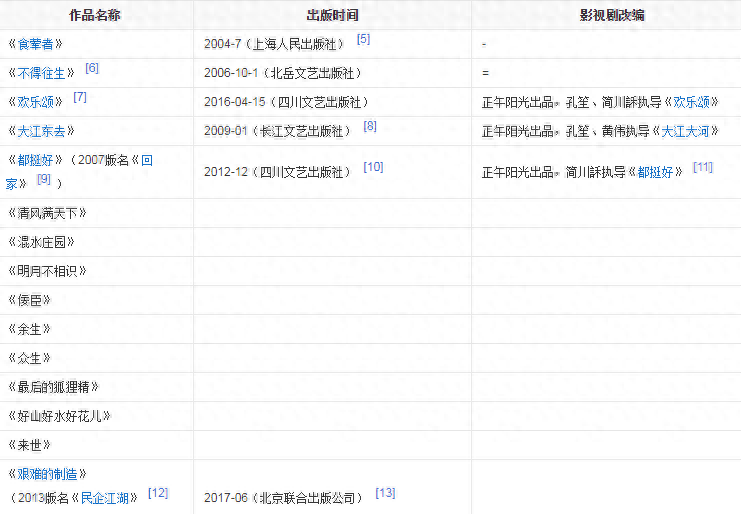Open 《欢乐颂》 link in the 作品名称 column
The image size is (741, 514).
pyautogui.click(x=36, y=102)
